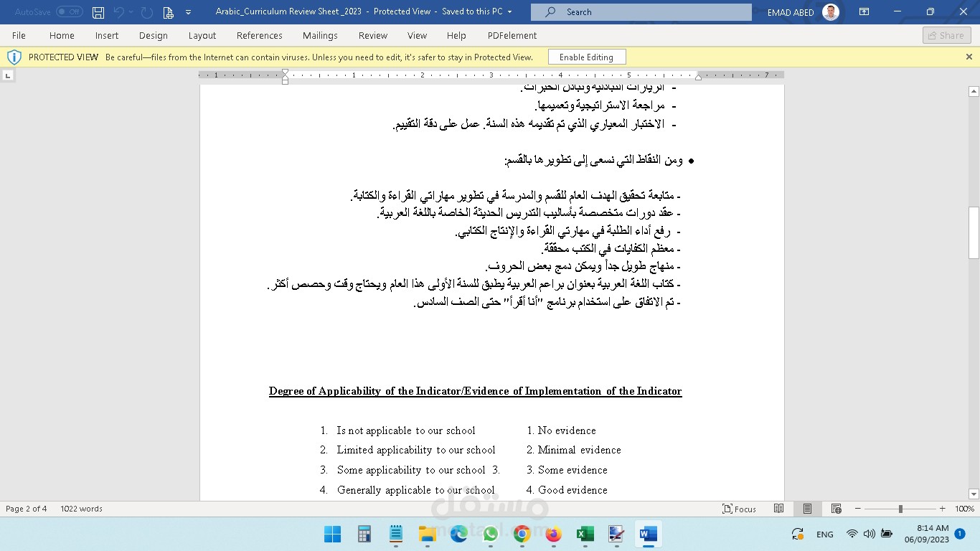This screenshot has height=551, width=980.
Task: Switch to the Review tab
Action: (373, 35)
